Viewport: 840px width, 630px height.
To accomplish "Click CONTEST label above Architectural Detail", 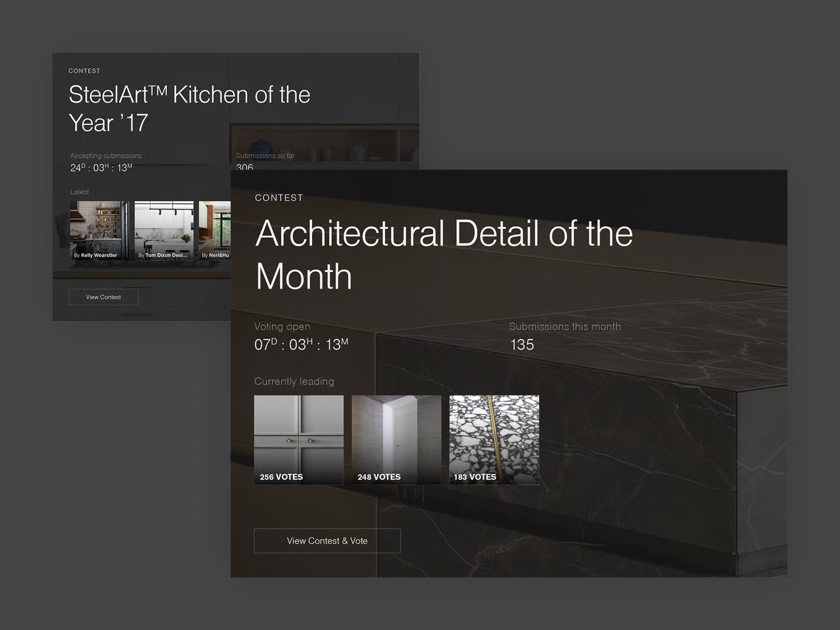I will (279, 198).
